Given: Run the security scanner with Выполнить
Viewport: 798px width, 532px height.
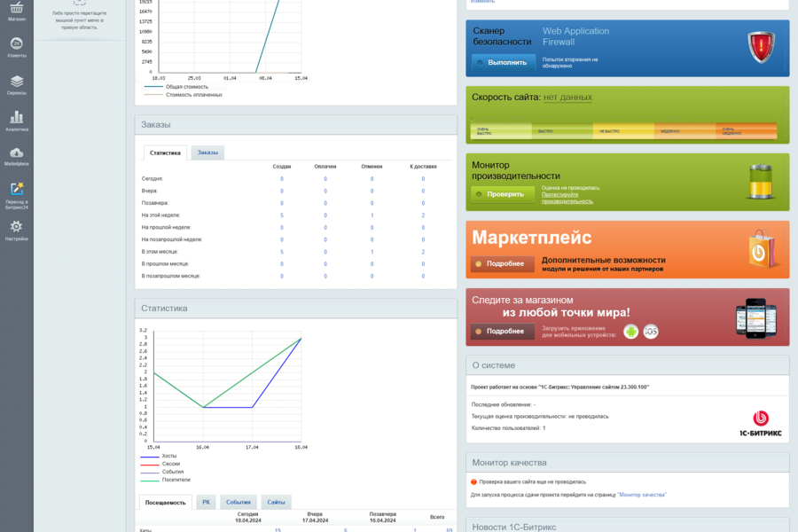Looking at the screenshot, I should (x=504, y=63).
